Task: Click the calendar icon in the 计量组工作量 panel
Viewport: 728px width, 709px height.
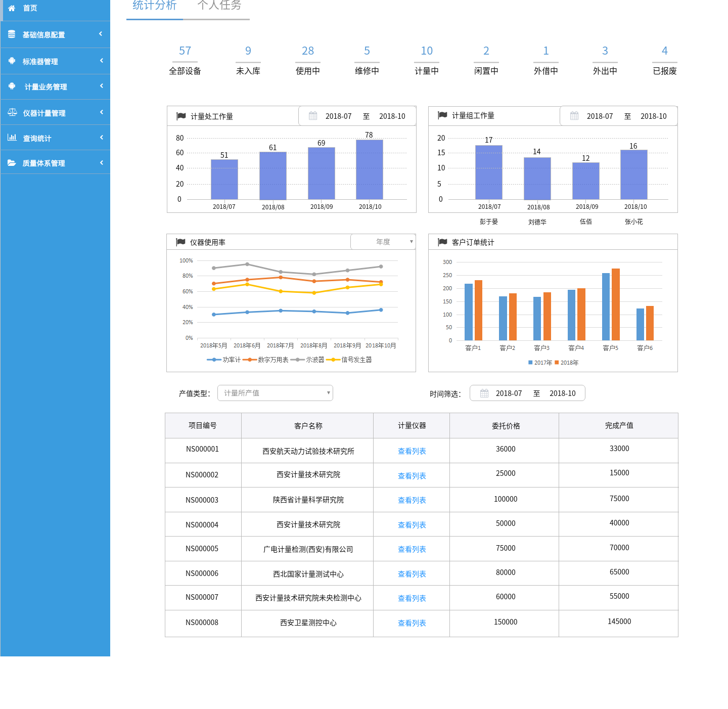Action: 574,116
